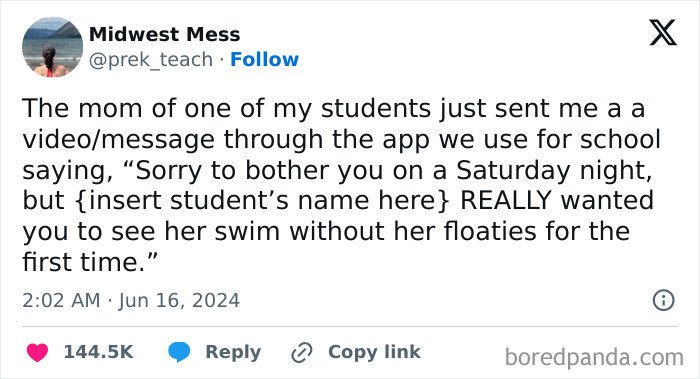Open the @prek_teach handle
Image resolution: width=700 pixels, height=379 pixels.
point(151,60)
